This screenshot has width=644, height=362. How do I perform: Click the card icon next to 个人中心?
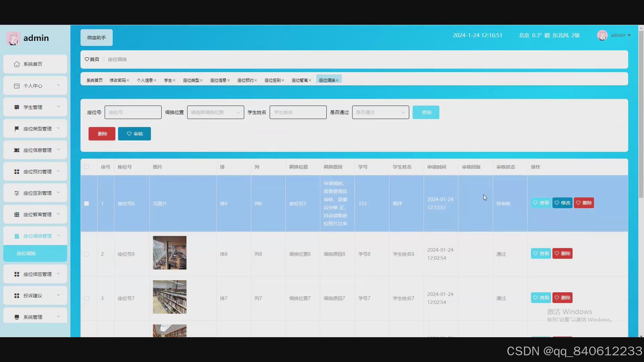[17, 86]
